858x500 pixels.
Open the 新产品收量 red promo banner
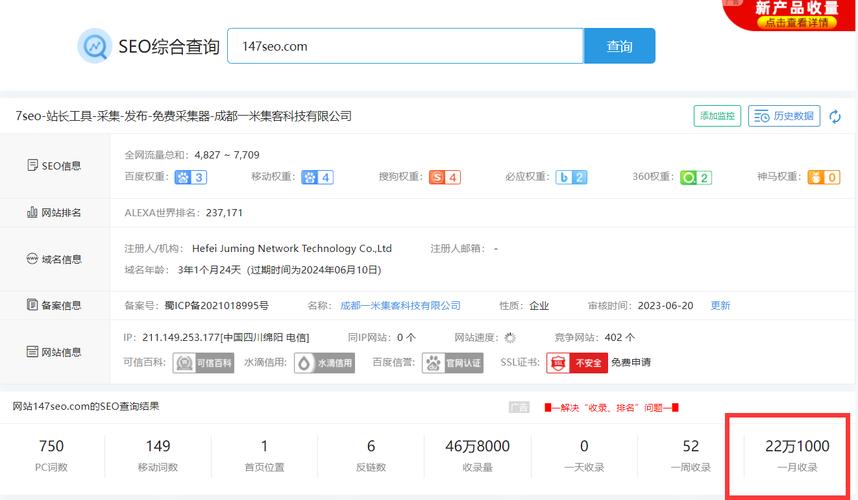790,15
